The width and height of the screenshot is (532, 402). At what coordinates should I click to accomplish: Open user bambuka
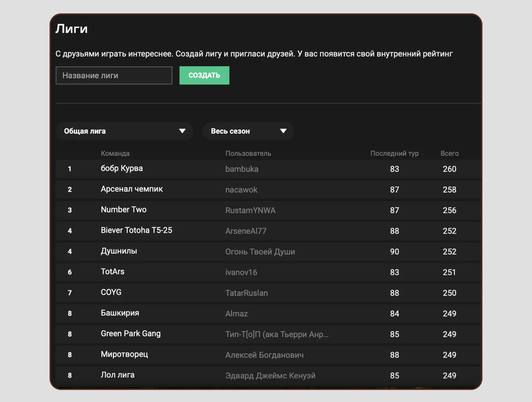point(242,169)
